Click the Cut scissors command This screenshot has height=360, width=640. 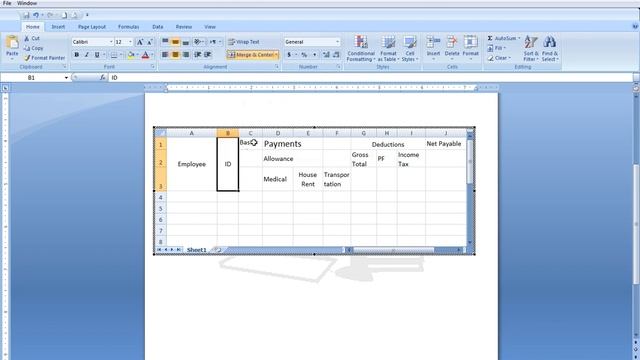pos(32,38)
